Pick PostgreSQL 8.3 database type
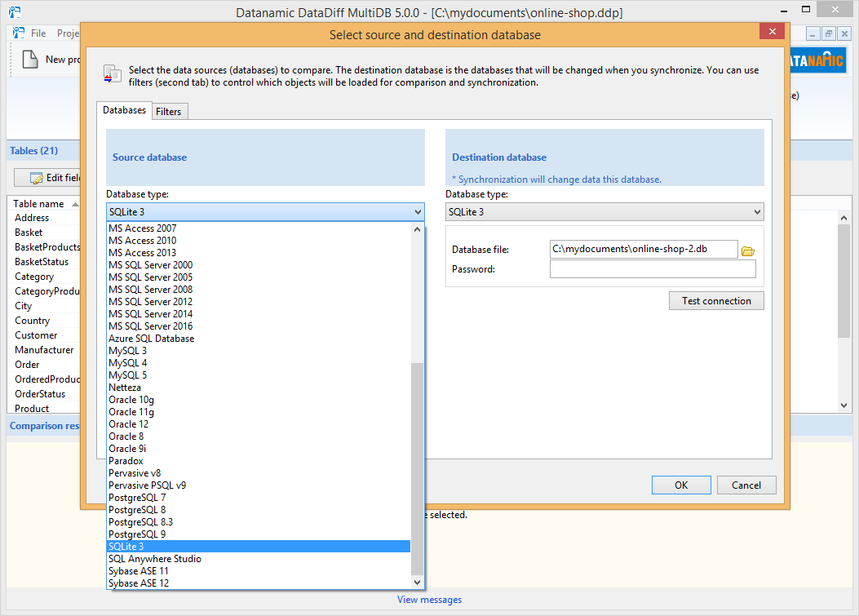The width and height of the screenshot is (859, 616). point(259,521)
